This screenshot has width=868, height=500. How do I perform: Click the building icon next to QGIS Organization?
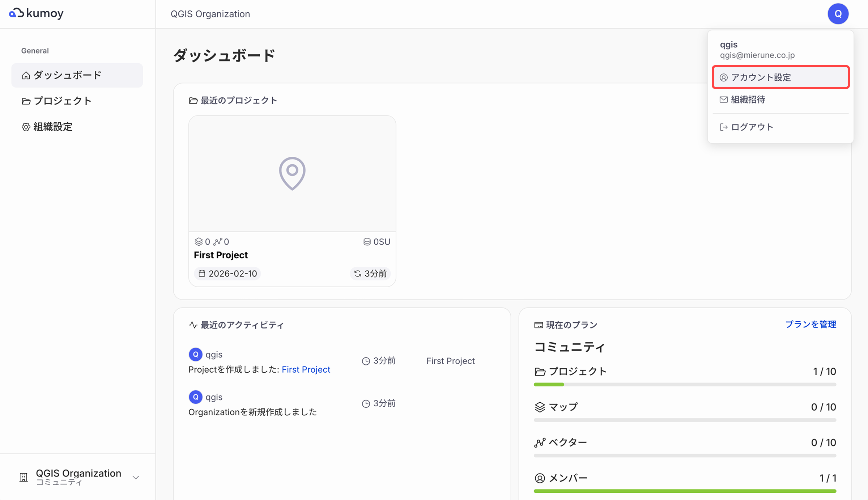24,477
